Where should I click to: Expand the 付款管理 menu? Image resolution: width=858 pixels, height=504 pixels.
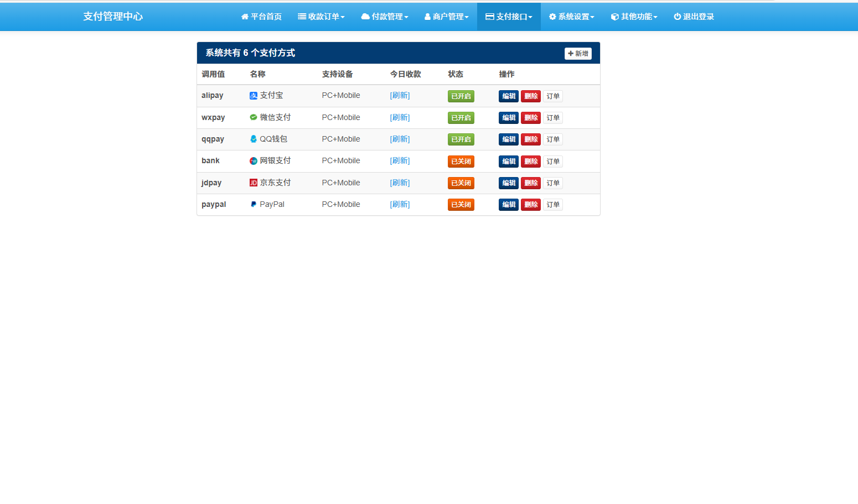coord(385,17)
